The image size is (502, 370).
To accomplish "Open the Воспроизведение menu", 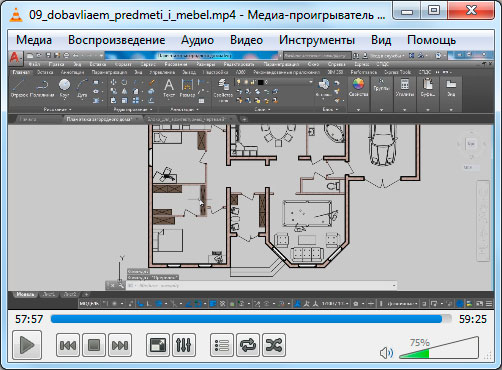I will (x=117, y=40).
